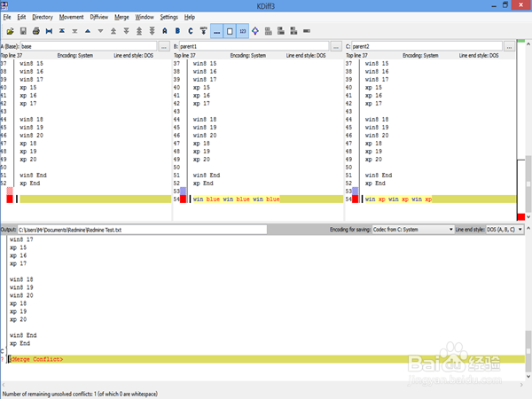Click 'win blue win blue win blue' line
The width and height of the screenshot is (532, 399).
(236, 199)
